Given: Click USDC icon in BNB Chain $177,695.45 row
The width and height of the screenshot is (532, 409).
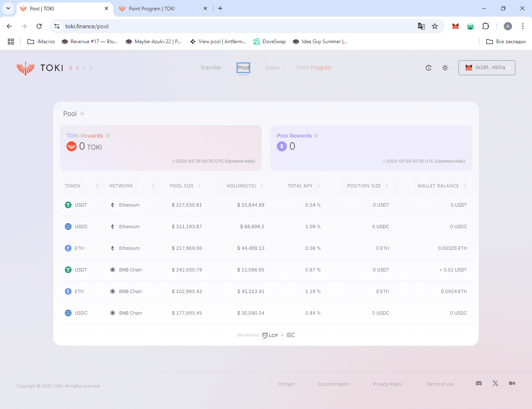Looking at the screenshot, I should coord(68,313).
